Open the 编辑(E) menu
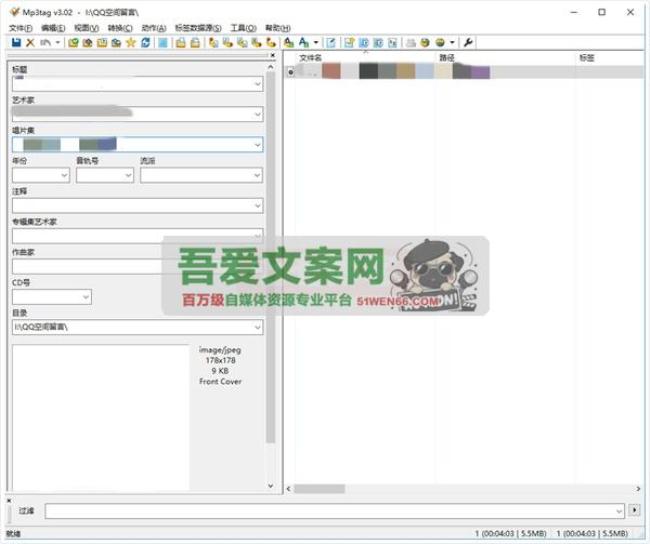Viewport: 650px width, 544px height. click(x=53, y=28)
